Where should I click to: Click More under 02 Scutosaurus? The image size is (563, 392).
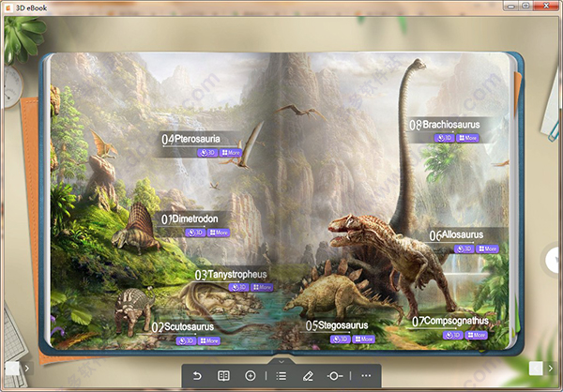[x=209, y=340]
